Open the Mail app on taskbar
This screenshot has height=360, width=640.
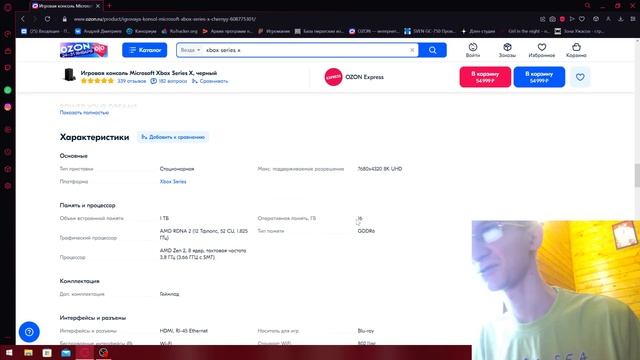click(x=66, y=353)
